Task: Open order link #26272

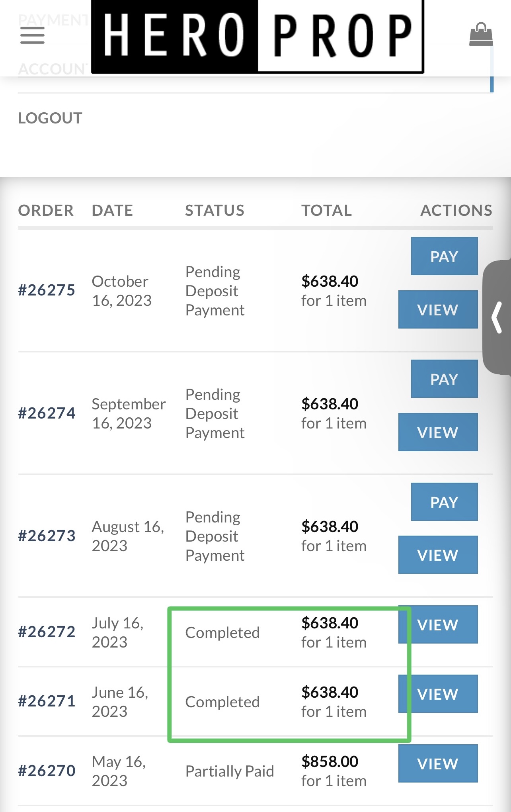Action: pyautogui.click(x=47, y=632)
